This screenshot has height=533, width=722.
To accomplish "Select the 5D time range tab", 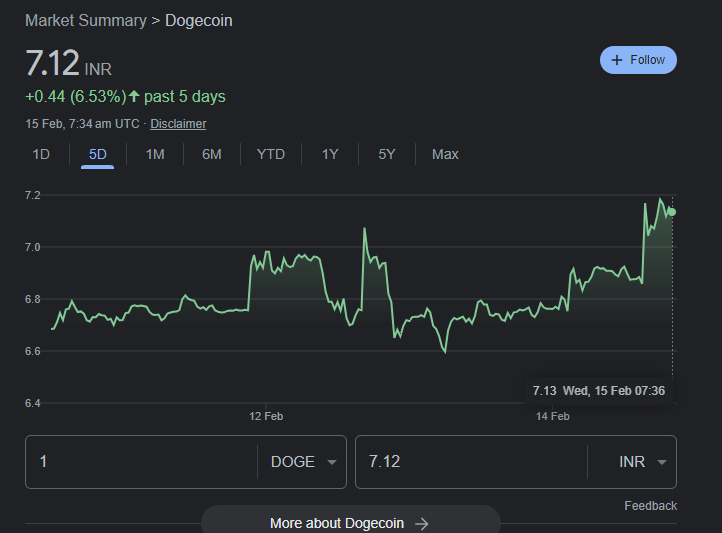I will point(98,154).
